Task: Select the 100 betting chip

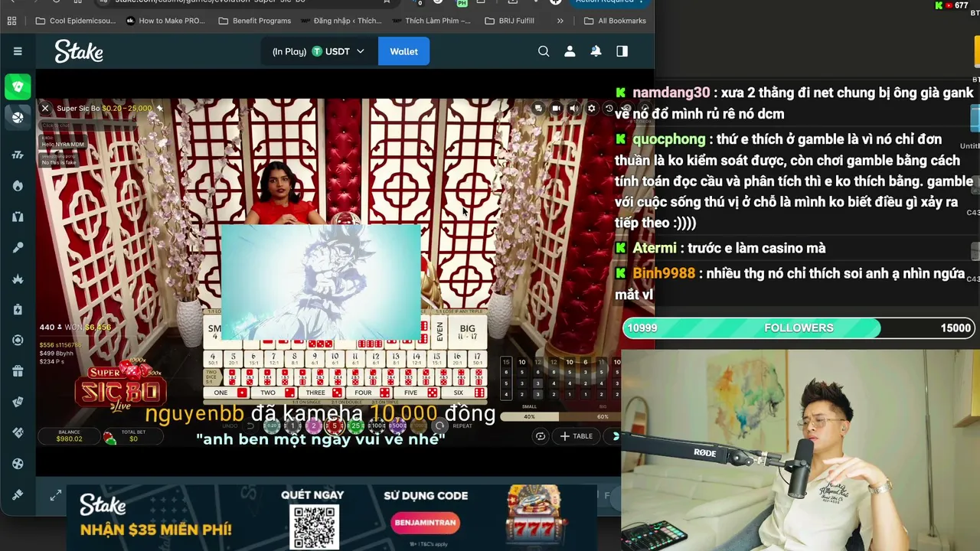Action: click(377, 425)
